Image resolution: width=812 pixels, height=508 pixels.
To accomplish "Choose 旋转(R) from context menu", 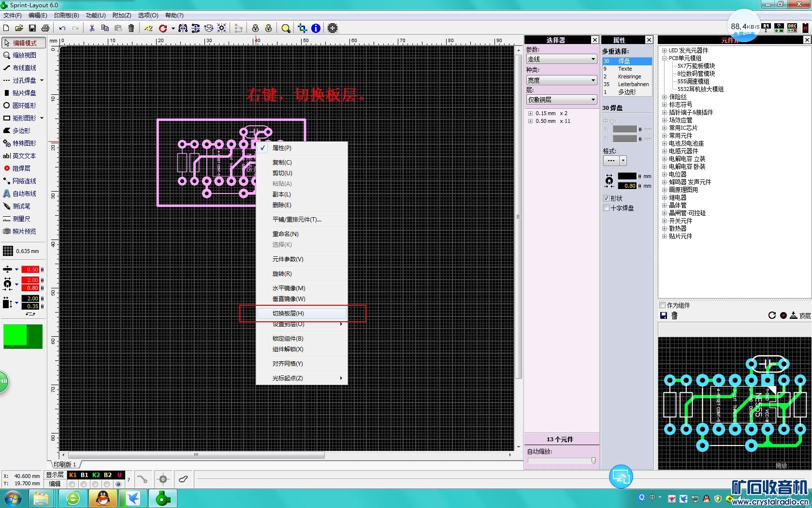I will pos(302,274).
